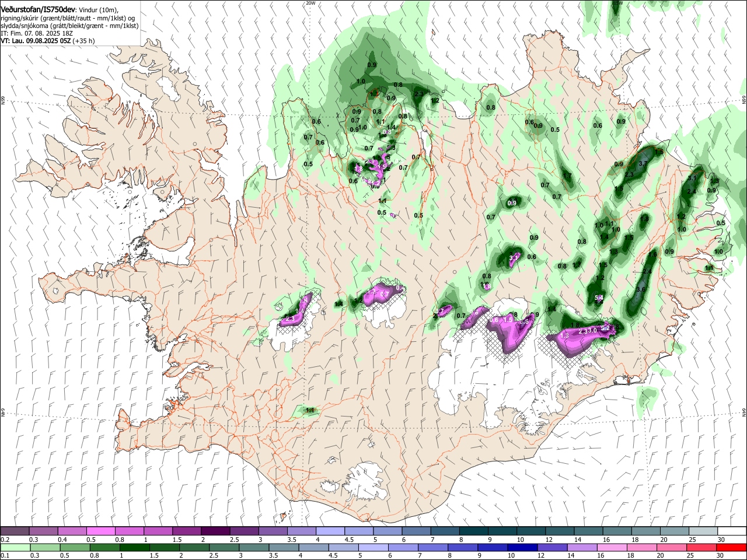The height and width of the screenshot is (560, 747).
Task: Click the 3.7 precipitation value on the map
Action: click(643, 164)
